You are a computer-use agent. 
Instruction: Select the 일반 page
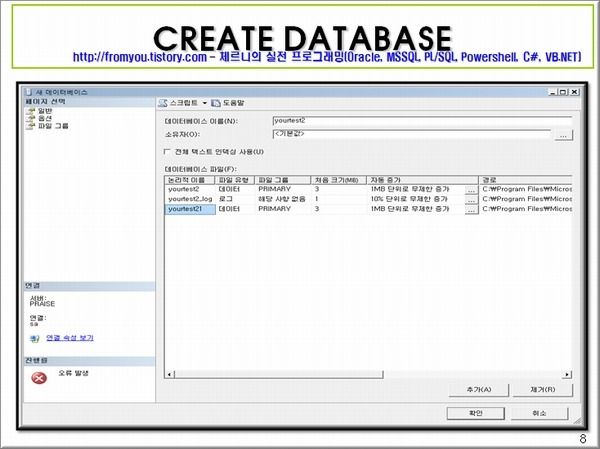tap(45, 111)
